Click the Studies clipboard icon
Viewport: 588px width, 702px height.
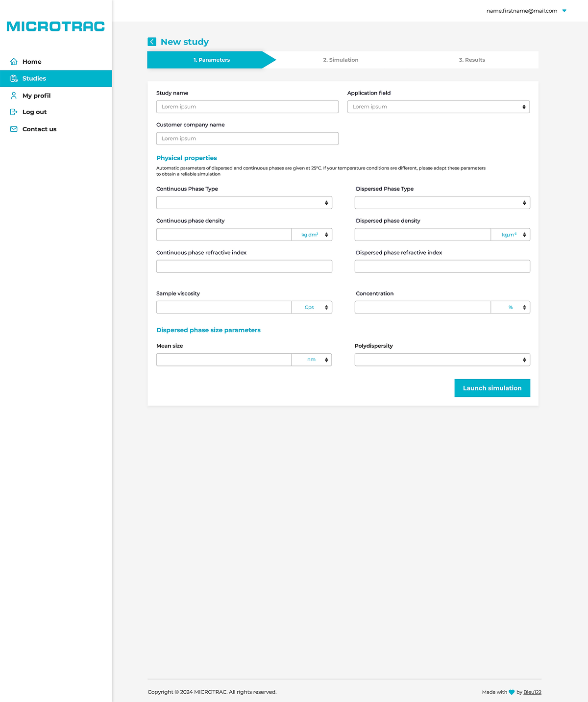tap(14, 78)
